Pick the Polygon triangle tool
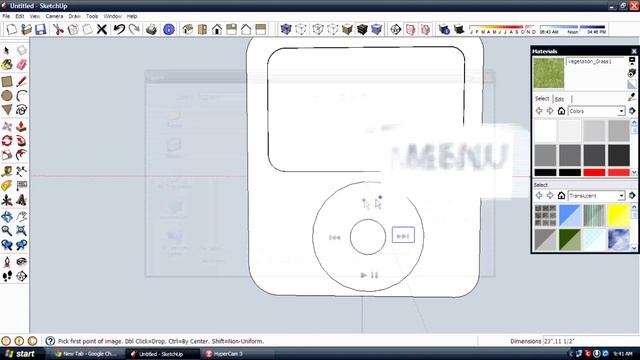The image size is (640, 360). click(x=7, y=110)
